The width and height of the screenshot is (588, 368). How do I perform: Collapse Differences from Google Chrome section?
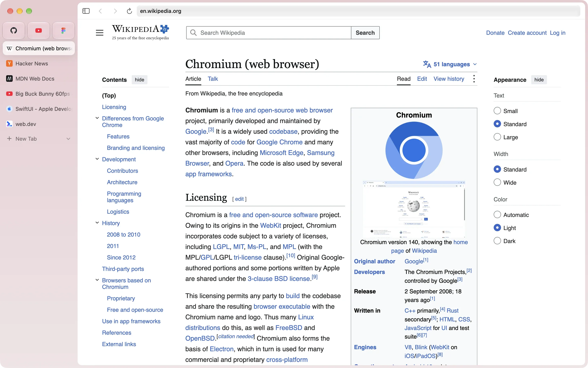pos(97,118)
